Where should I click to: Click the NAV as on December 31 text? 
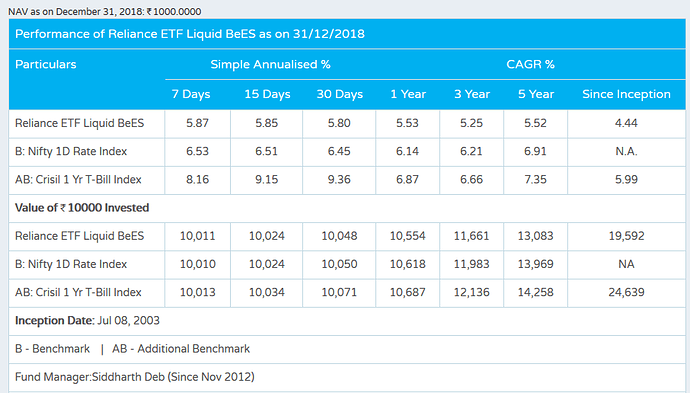pyautogui.click(x=105, y=11)
